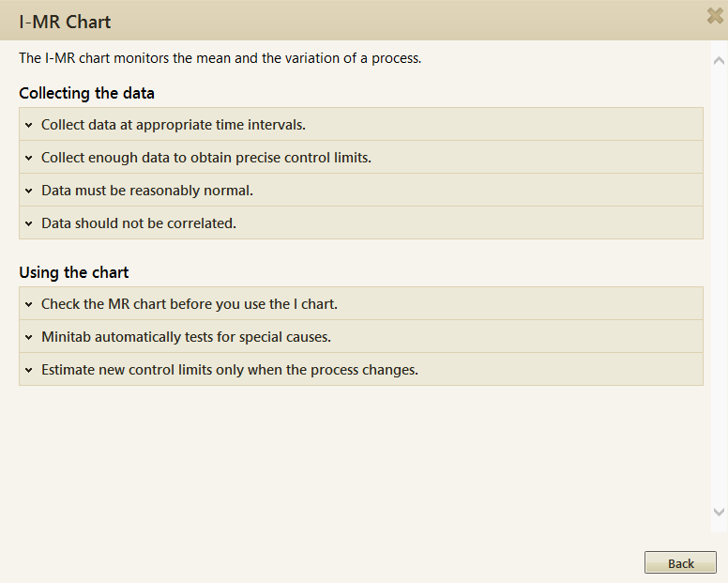Open 'Collect data at appropriate time intervals' text
This screenshot has height=583, width=728.
pyautogui.click(x=174, y=125)
